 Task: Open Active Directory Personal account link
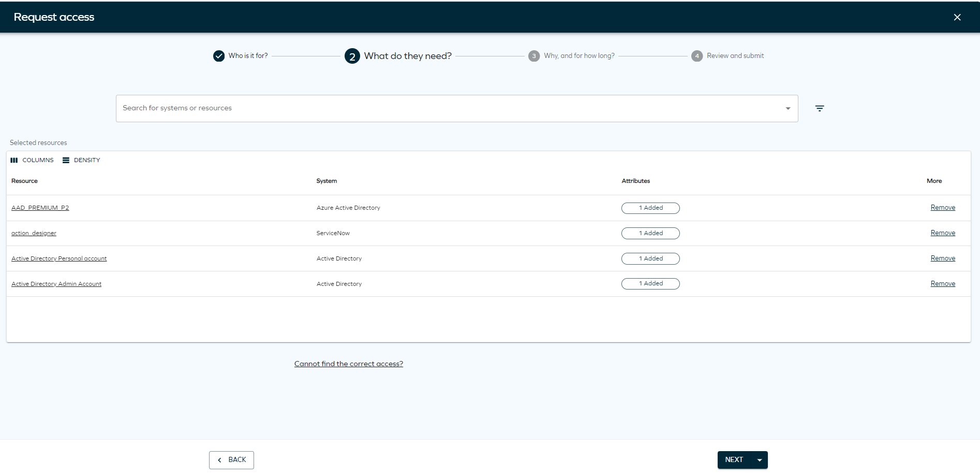tap(59, 258)
